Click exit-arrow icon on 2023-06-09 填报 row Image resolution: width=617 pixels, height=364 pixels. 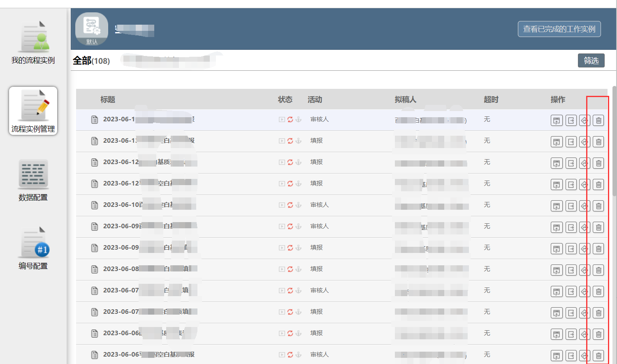click(x=571, y=248)
